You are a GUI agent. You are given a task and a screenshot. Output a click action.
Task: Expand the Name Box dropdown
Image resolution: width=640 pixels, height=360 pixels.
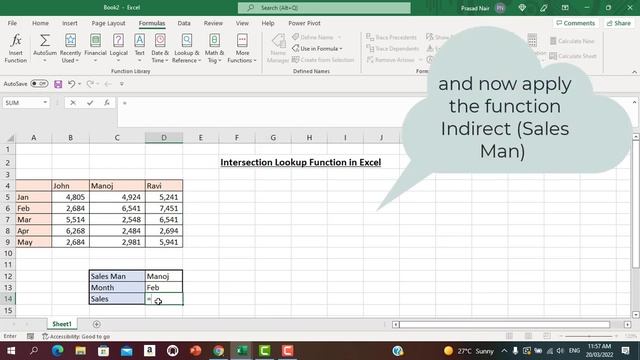[x=45, y=102]
